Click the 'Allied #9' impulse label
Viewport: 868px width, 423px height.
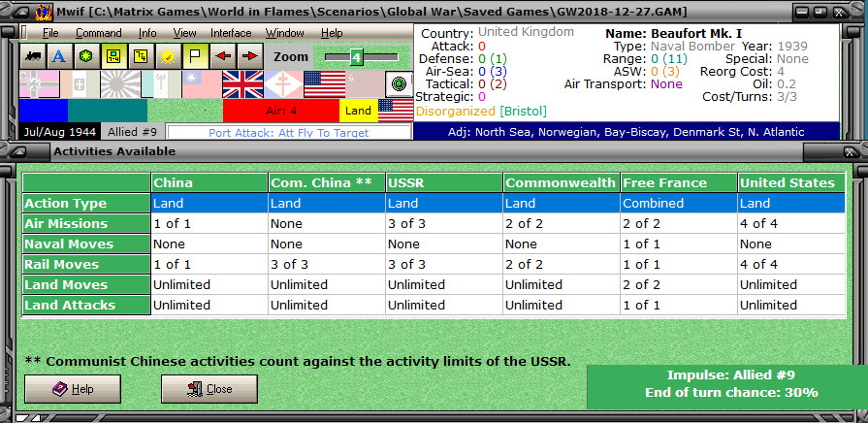pyautogui.click(x=132, y=132)
